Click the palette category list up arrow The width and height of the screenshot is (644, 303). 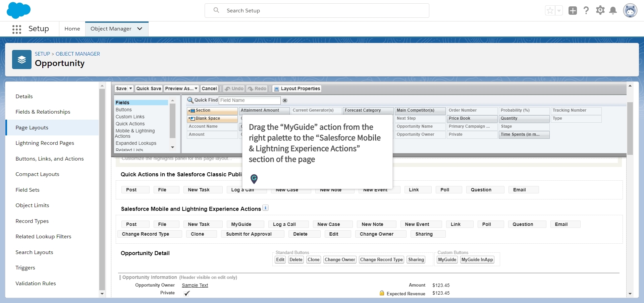(173, 101)
